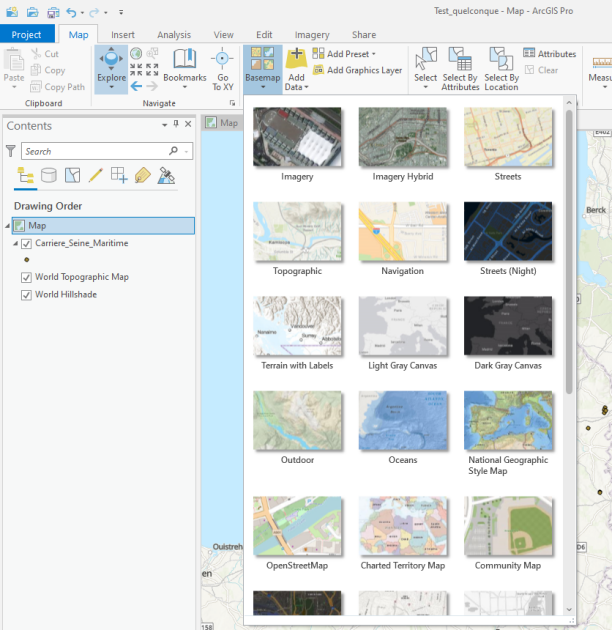Click Add Graphics Layer
The width and height of the screenshot is (612, 630).
tap(358, 70)
